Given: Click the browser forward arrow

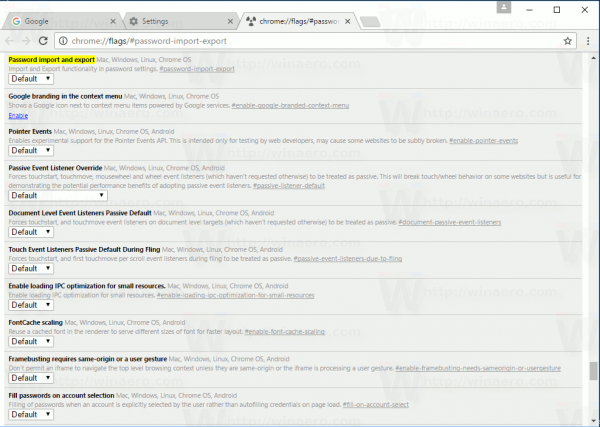Looking at the screenshot, I should click(26, 41).
